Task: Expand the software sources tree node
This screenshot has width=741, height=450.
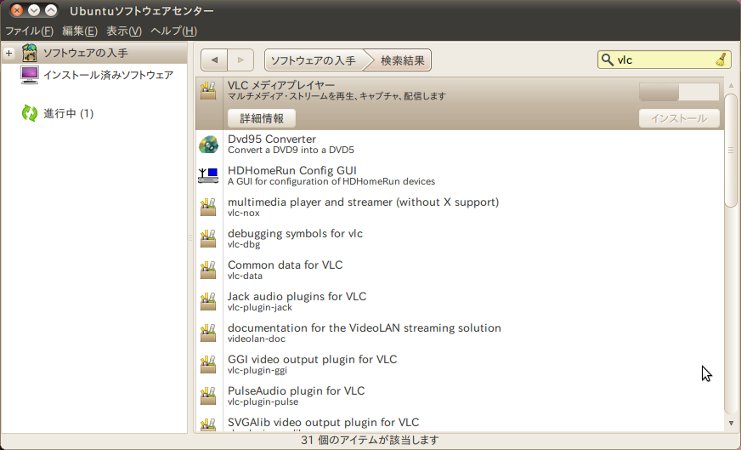Action: pos(9,53)
